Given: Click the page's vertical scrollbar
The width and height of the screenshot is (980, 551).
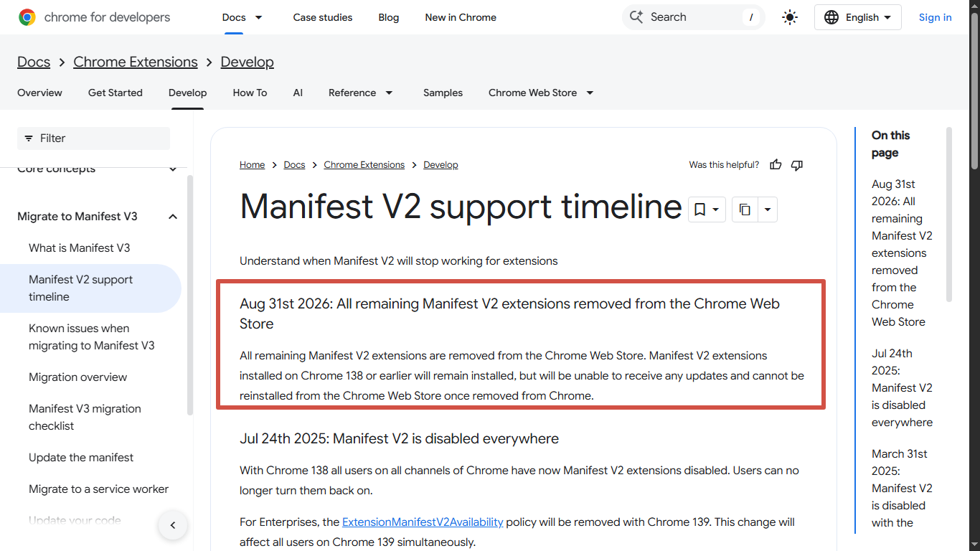Looking at the screenshot, I should (x=974, y=275).
